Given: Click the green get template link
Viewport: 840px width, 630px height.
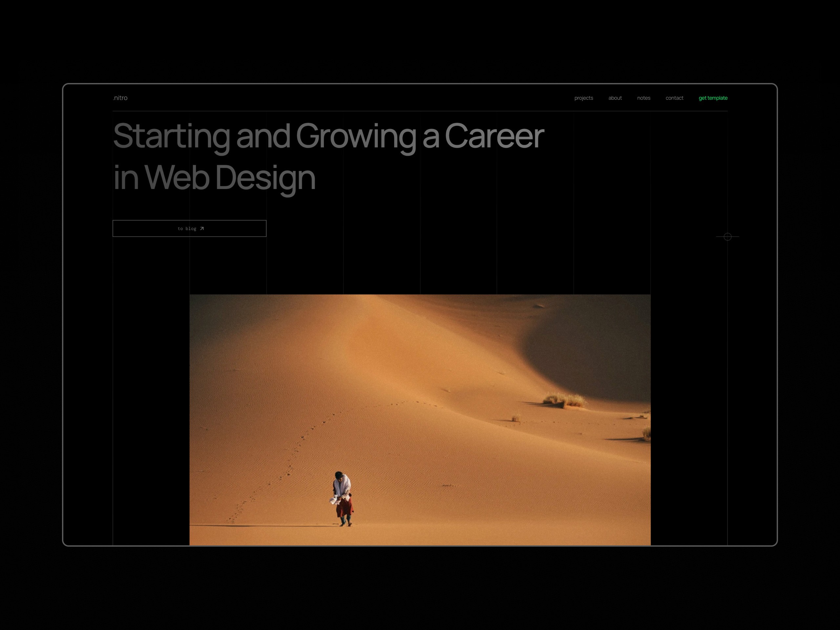Looking at the screenshot, I should (713, 98).
